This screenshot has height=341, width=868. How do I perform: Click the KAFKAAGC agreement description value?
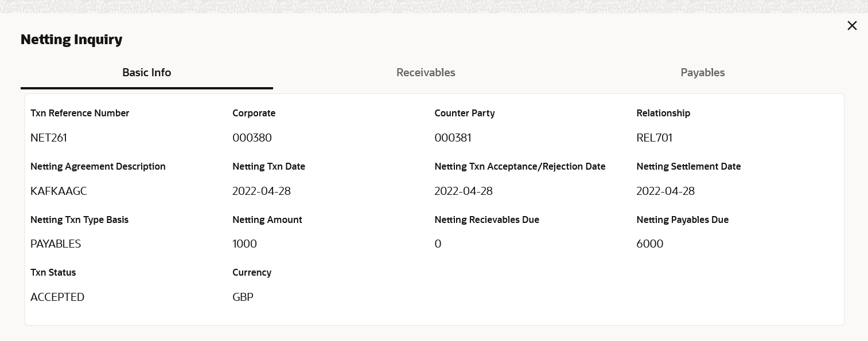[59, 191]
